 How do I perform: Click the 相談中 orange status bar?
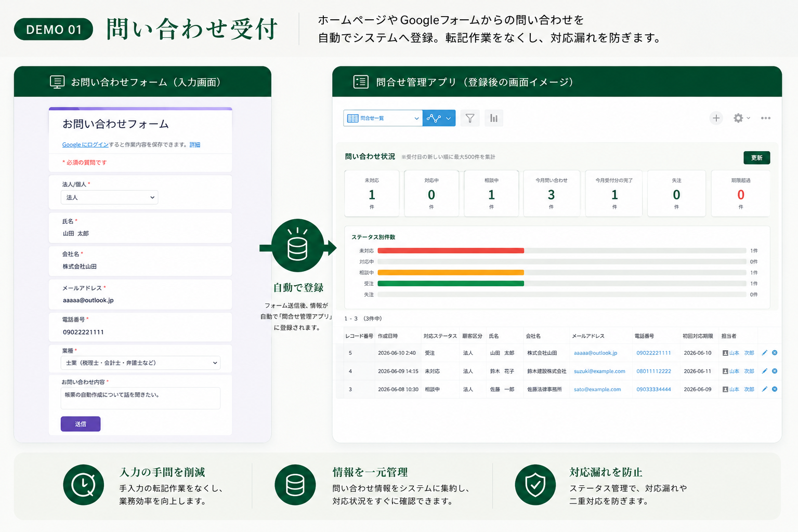451,272
